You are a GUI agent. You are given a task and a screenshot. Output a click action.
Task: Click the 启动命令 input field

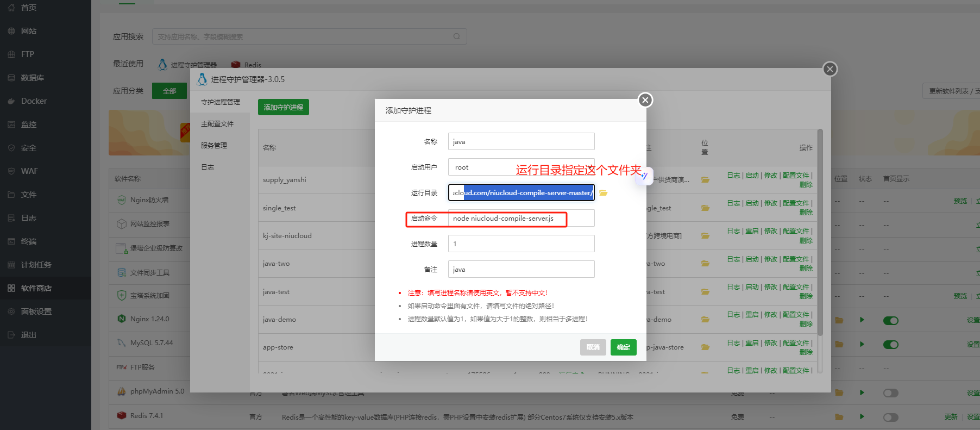pos(520,219)
